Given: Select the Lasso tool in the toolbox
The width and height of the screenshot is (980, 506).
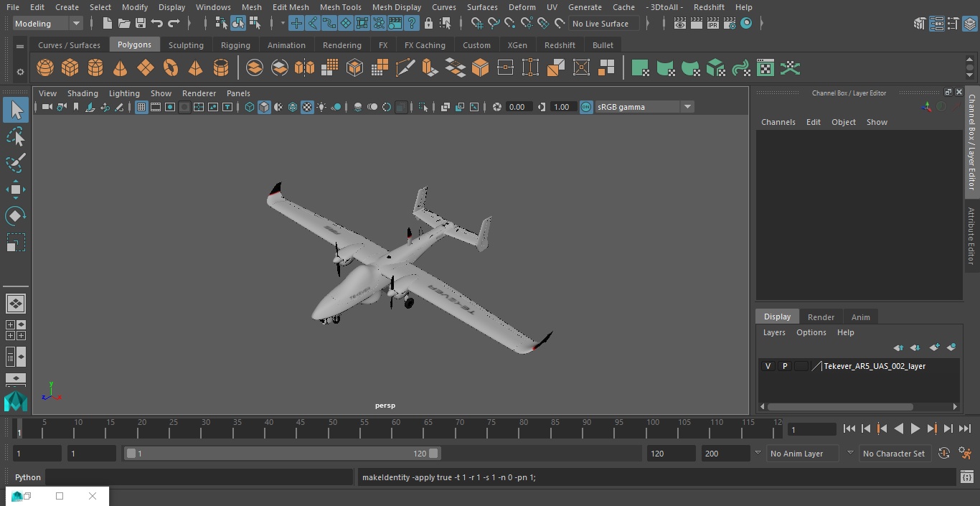Looking at the screenshot, I should (x=16, y=136).
